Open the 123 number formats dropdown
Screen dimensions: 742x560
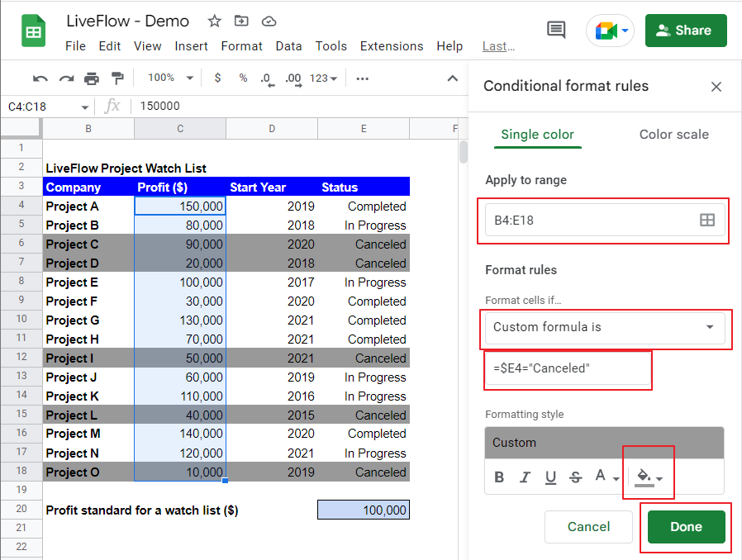click(x=323, y=78)
